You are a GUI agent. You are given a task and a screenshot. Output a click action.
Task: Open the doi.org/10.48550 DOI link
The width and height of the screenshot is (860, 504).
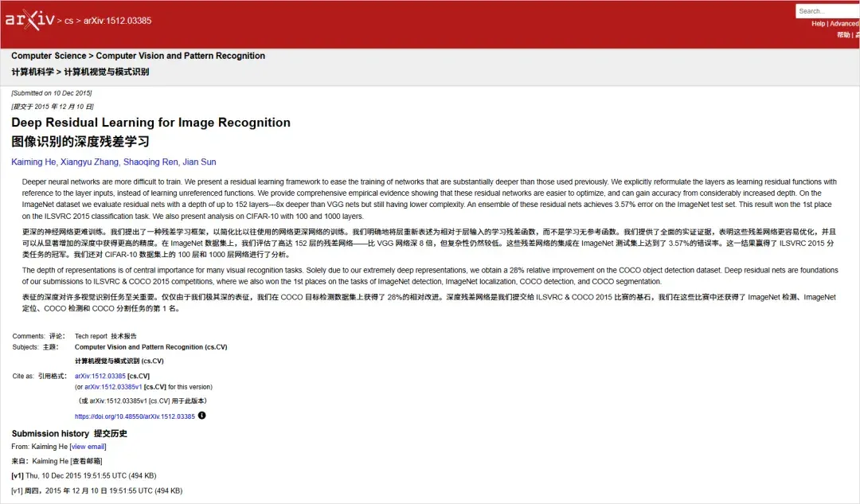click(135, 416)
